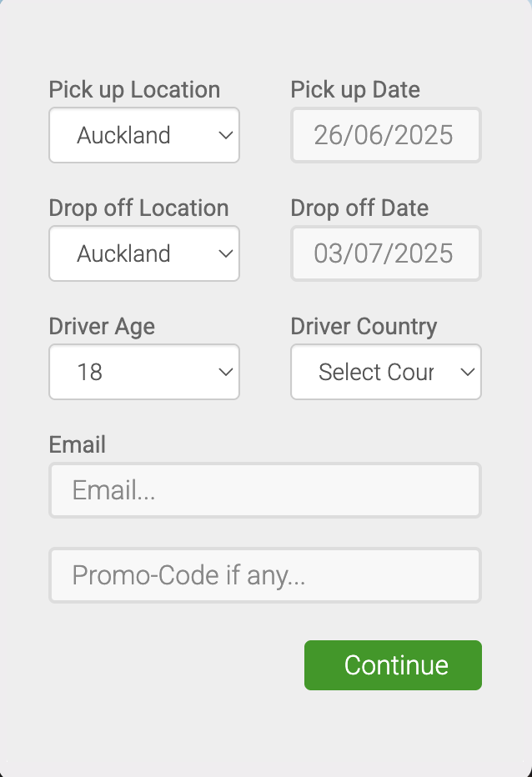Open the Pick up Location dropdown

(143, 135)
